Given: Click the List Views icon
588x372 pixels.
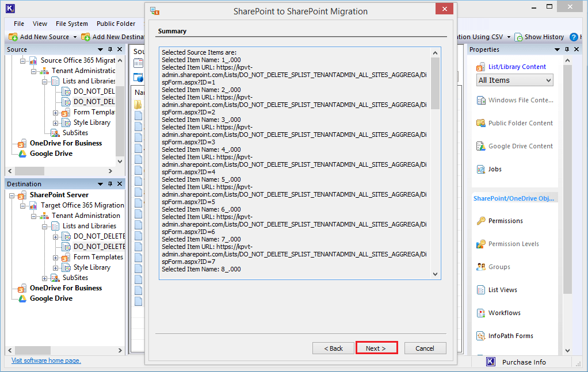Looking at the screenshot, I should point(481,290).
